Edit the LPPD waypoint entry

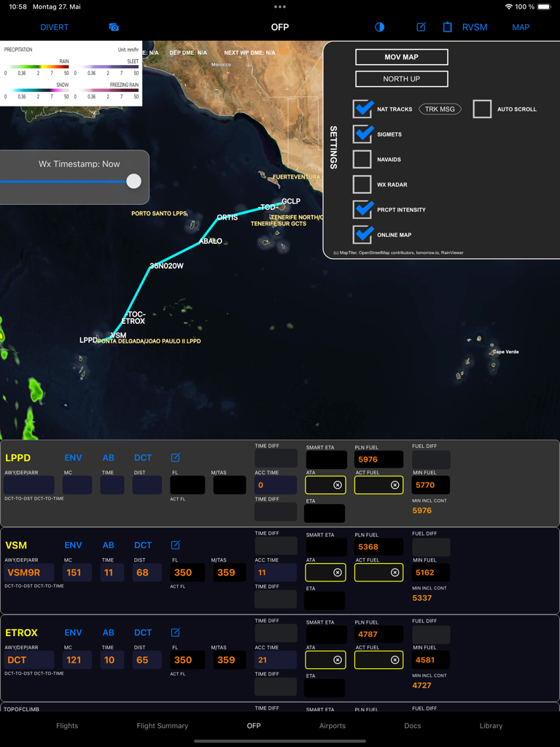[x=175, y=458]
